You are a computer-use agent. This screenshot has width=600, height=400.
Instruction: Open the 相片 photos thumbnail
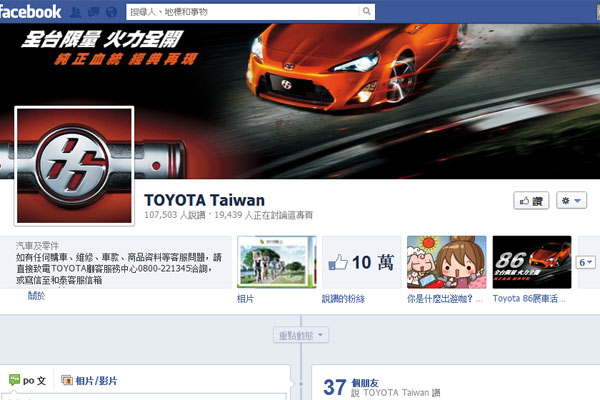coord(276,262)
